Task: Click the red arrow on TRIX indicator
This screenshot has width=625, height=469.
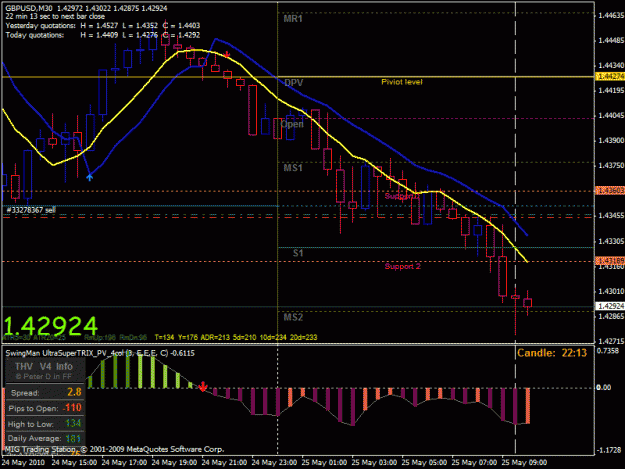Action: [203, 387]
